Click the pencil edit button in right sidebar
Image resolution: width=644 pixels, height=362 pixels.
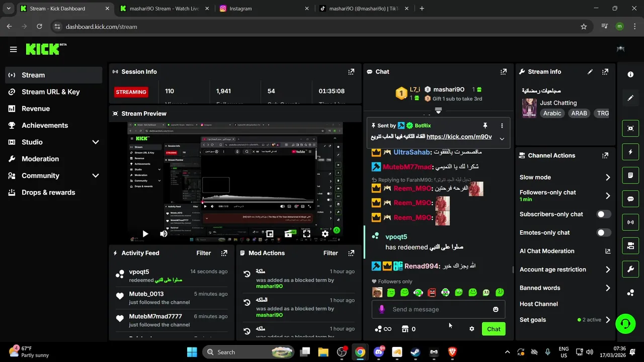tap(630, 98)
